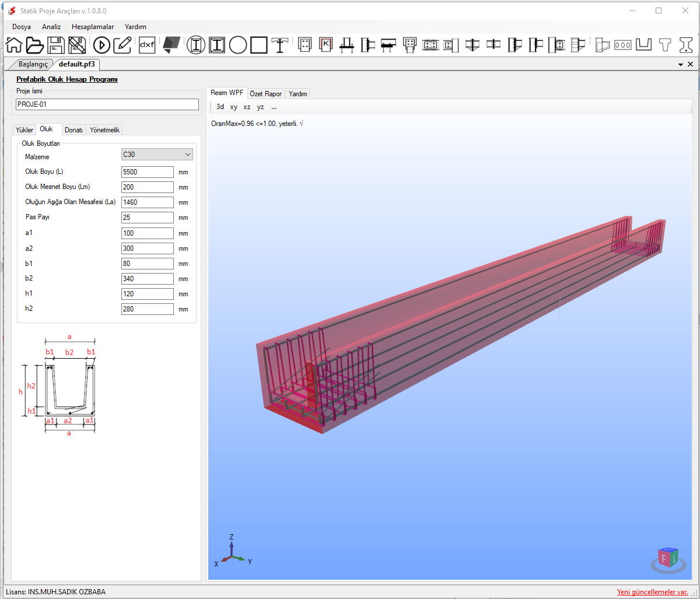Open the Yardım menu
This screenshot has width=700, height=599.
click(135, 27)
